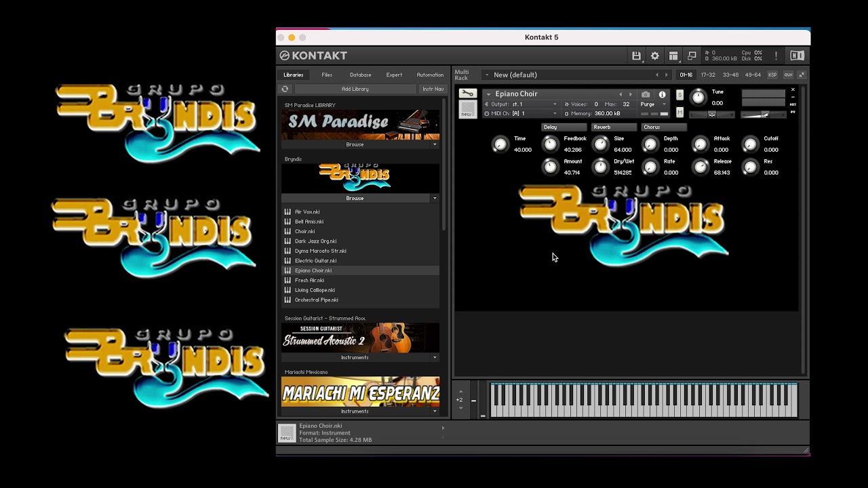Click the Delay Time knob
The image size is (868, 488).
(500, 144)
